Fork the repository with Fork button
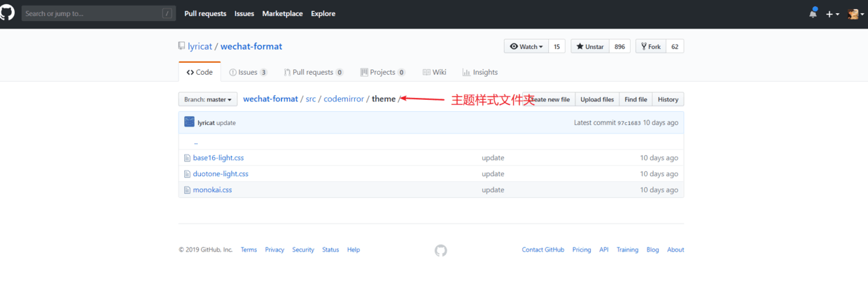Viewport: 868px width, 304px height. click(651, 46)
